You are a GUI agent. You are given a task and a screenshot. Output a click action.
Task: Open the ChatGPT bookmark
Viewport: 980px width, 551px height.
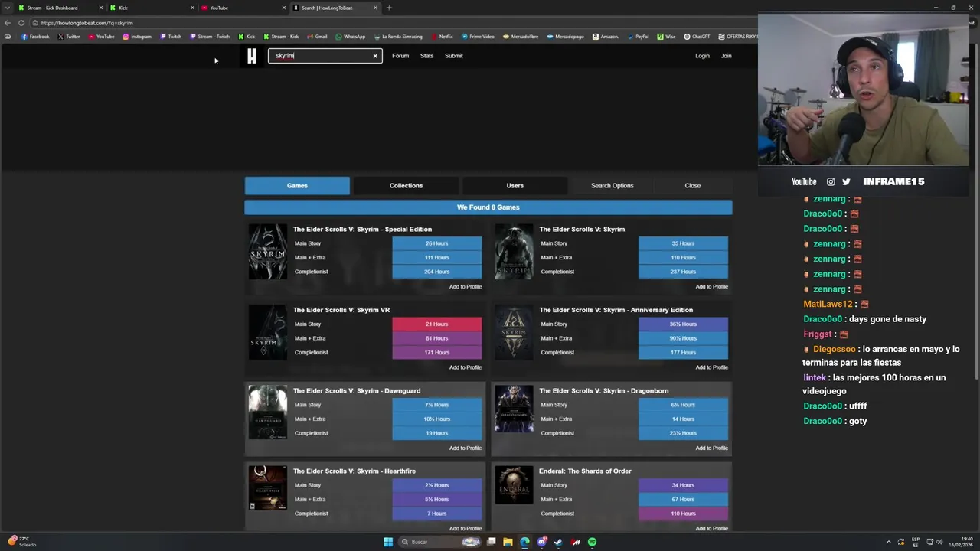click(x=697, y=37)
